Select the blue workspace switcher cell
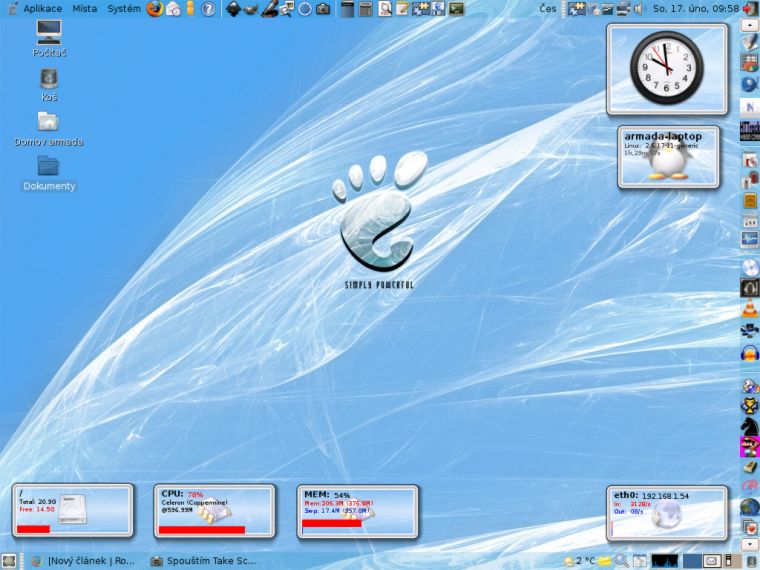Screen dimensions: 760x570 692,561
